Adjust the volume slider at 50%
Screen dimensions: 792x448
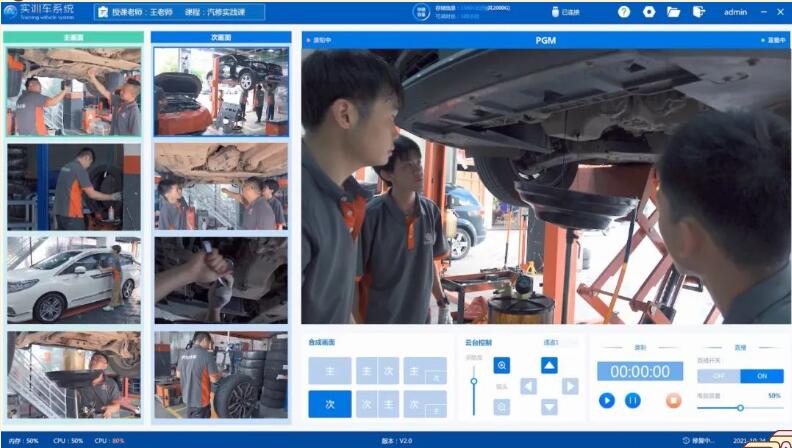click(740, 408)
